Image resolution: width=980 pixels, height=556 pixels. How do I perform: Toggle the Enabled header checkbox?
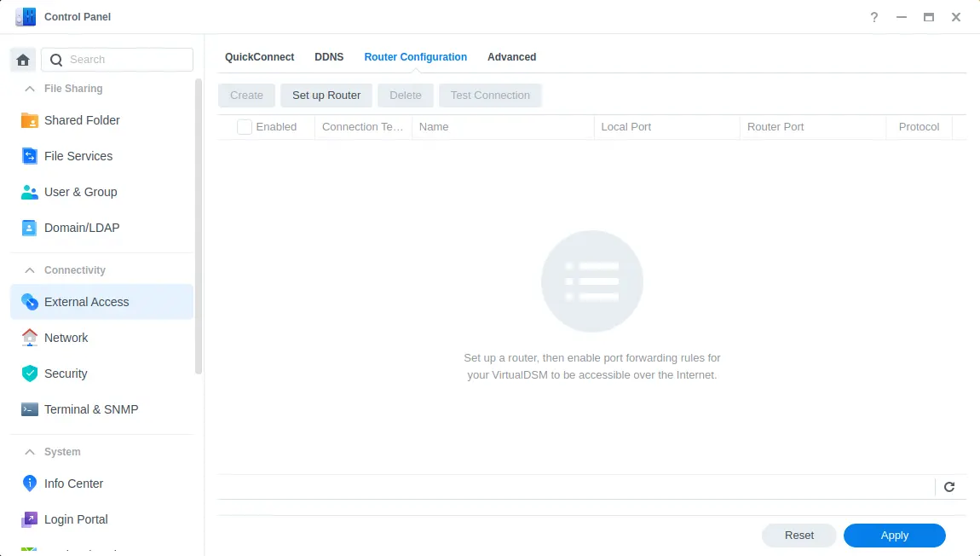[245, 127]
